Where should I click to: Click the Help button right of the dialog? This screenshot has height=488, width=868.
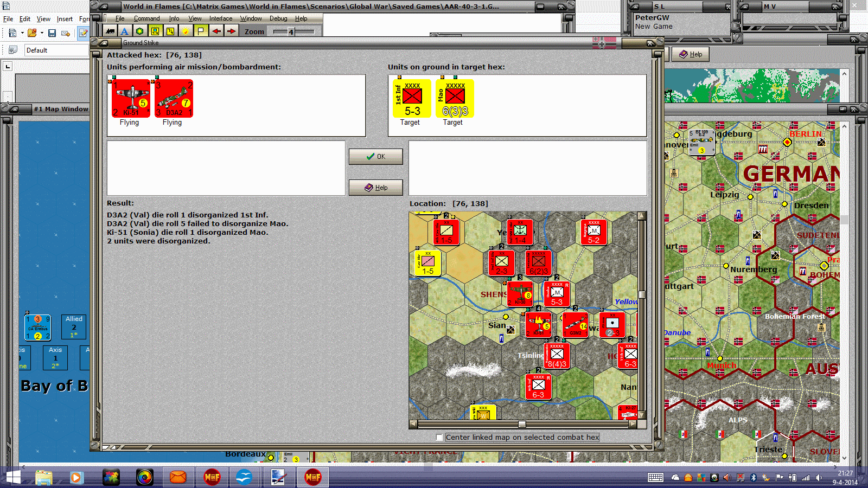(x=691, y=54)
